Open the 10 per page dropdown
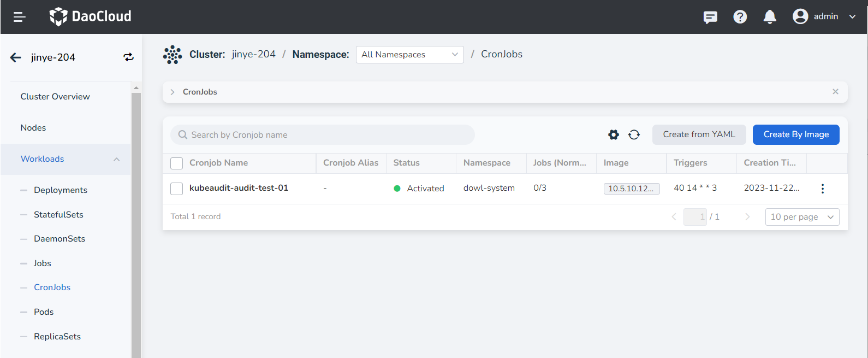868x358 pixels. click(802, 217)
